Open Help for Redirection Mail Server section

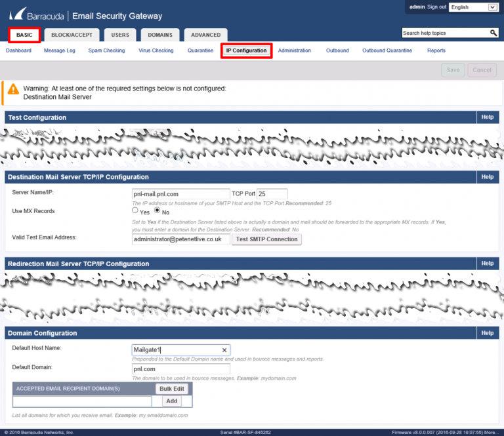(x=488, y=264)
